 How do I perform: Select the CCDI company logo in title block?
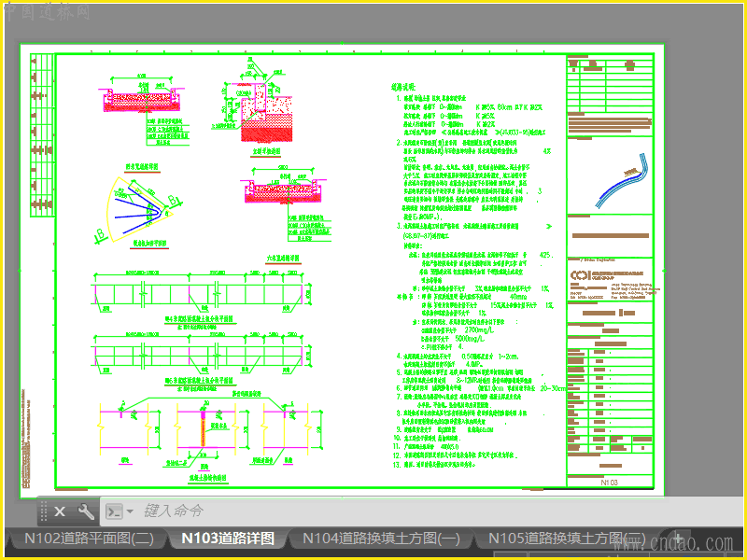581,275
